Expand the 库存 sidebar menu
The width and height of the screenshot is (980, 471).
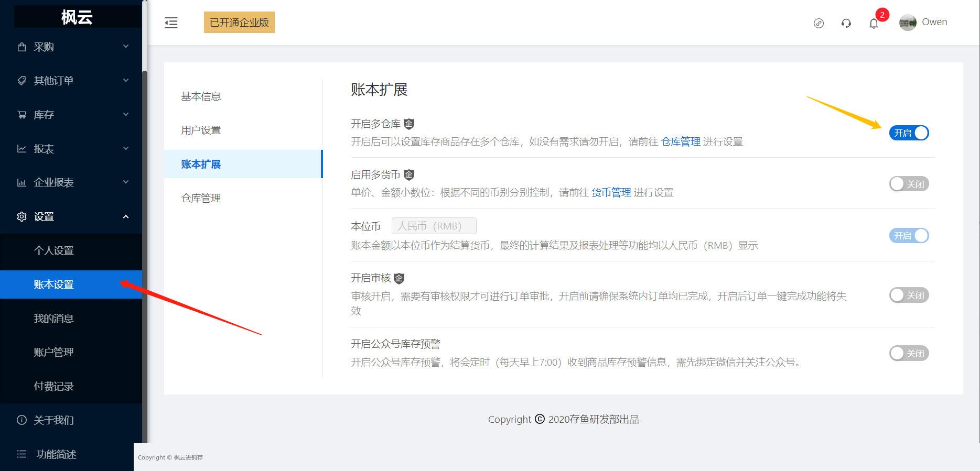pos(71,115)
